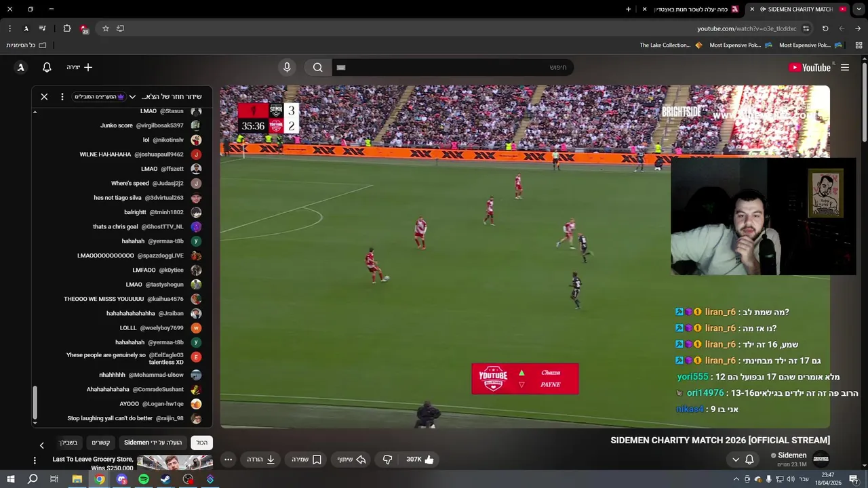The height and width of the screenshot is (488, 868).
Task: Open a new browser tab
Action: pyautogui.click(x=628, y=9)
